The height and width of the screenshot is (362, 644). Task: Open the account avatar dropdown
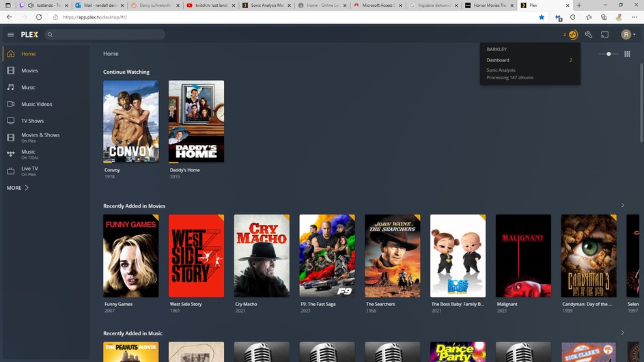628,35
